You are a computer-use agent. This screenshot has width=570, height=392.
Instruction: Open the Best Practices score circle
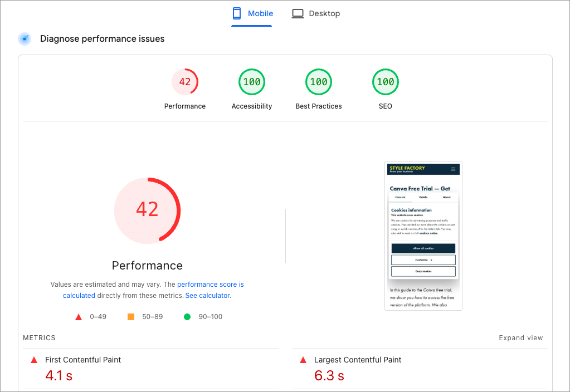pos(318,81)
